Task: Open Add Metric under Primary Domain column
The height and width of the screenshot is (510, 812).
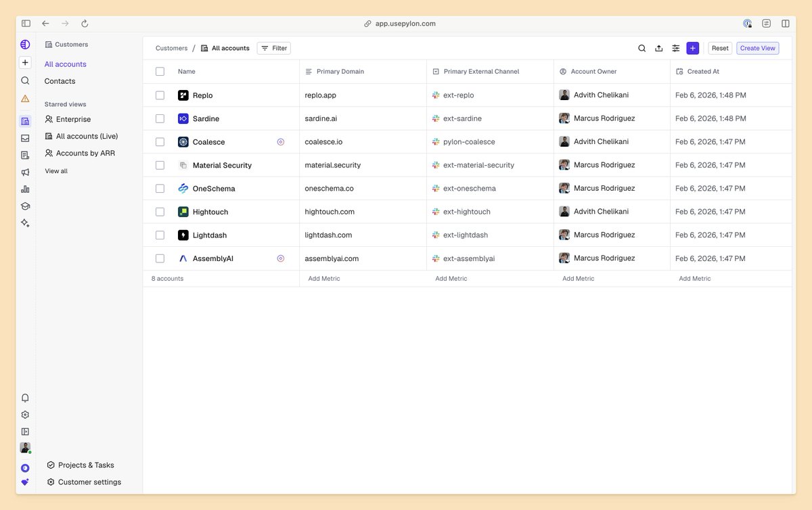Action: pos(324,279)
